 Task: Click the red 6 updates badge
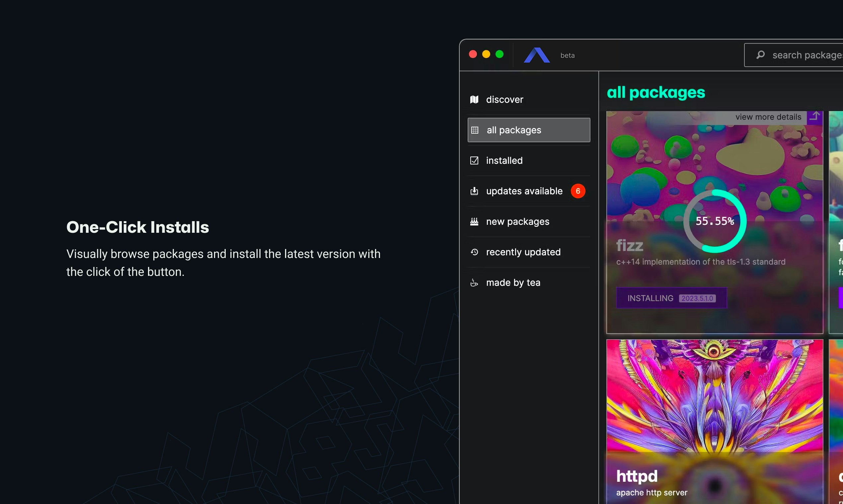point(577,191)
